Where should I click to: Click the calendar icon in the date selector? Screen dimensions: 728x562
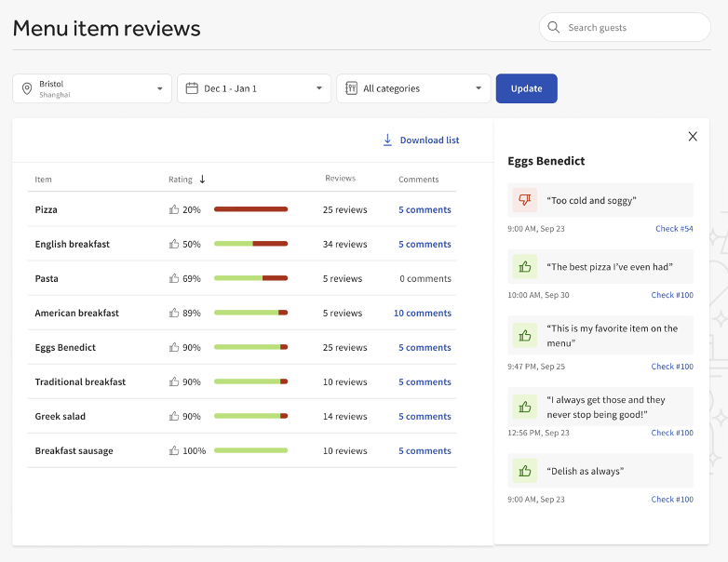pos(192,88)
